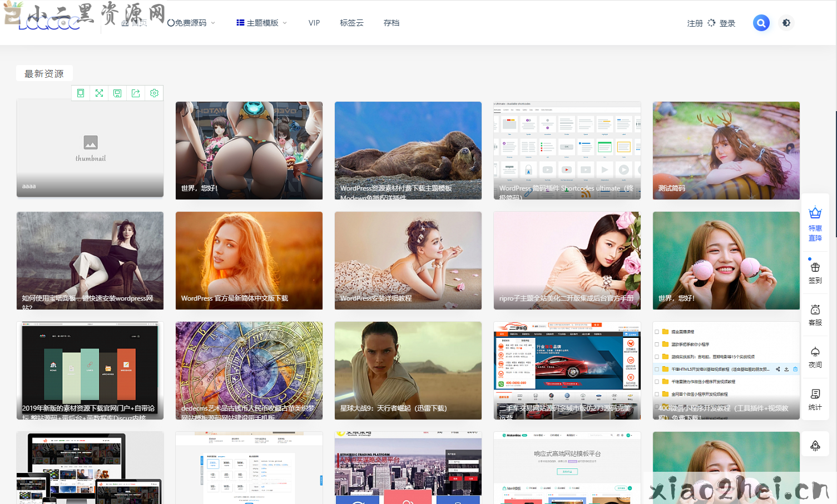This screenshot has width=837, height=504.
Task: Open the 测试简码 card
Action: pos(726,151)
